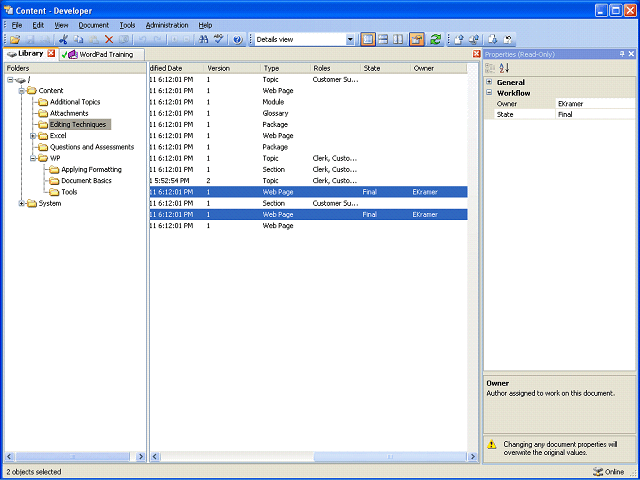Viewport: 640px width, 480px height.
Task: Select the Additional Topics folder
Action: [x=75, y=102]
